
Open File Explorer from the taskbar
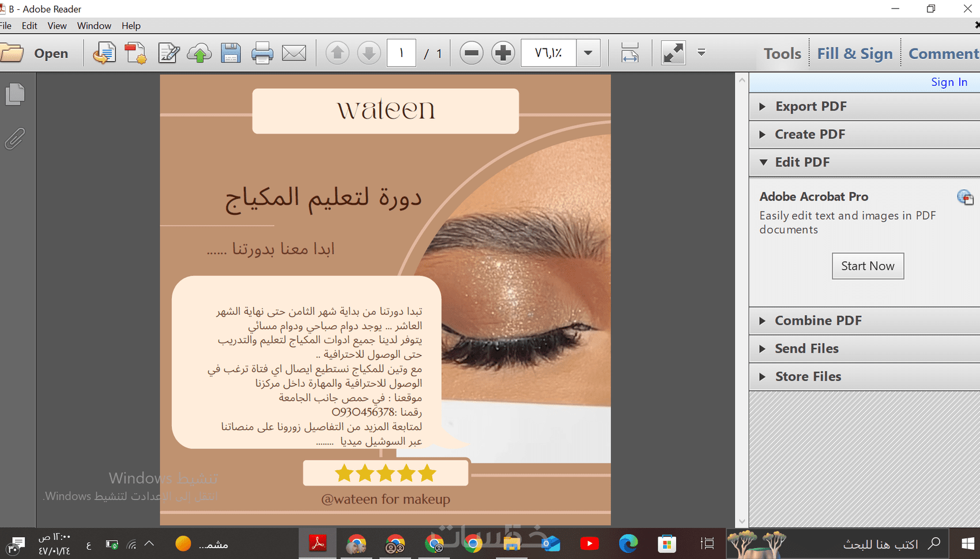pyautogui.click(x=511, y=543)
